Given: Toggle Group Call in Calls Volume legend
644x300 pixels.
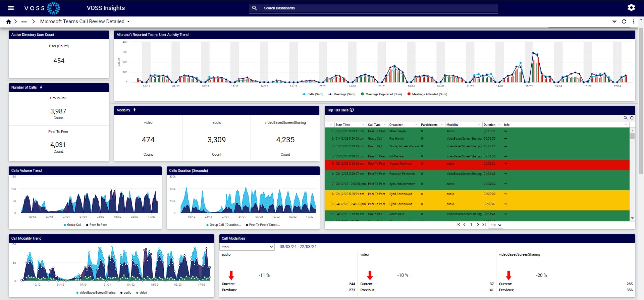Looking at the screenshot, I should point(72,225).
